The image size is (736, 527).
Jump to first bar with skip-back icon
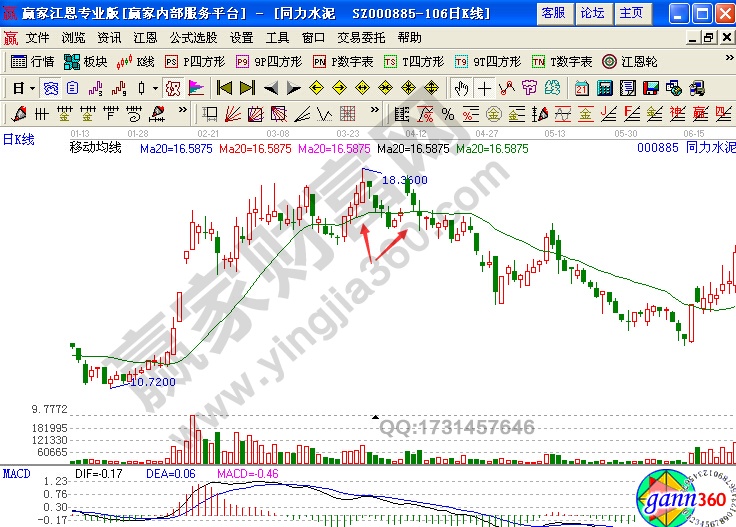[225, 87]
